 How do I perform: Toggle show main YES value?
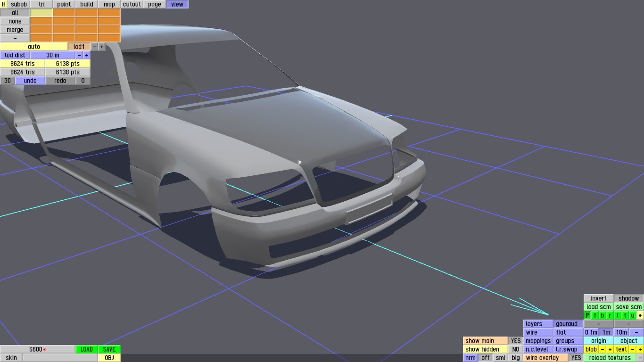click(516, 341)
